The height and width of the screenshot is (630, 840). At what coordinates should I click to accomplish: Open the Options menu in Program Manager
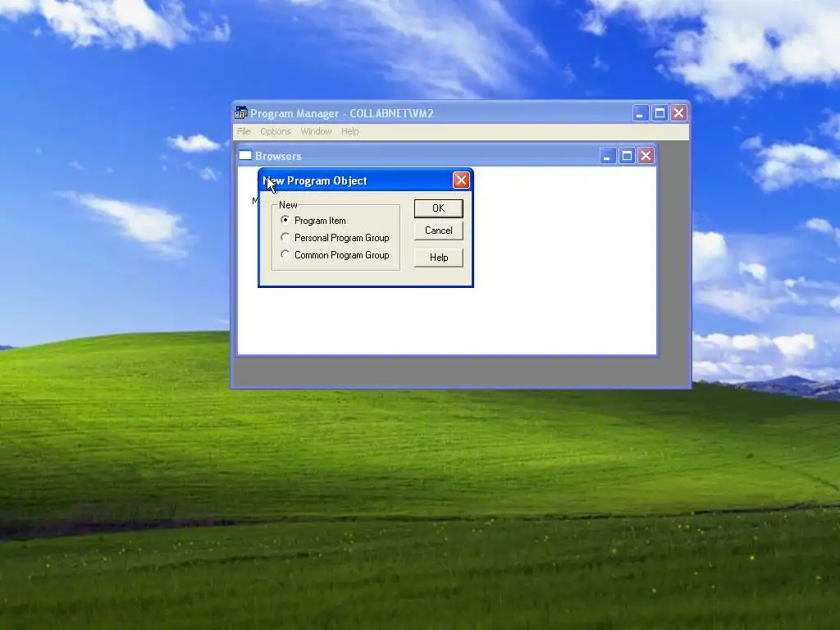276,131
